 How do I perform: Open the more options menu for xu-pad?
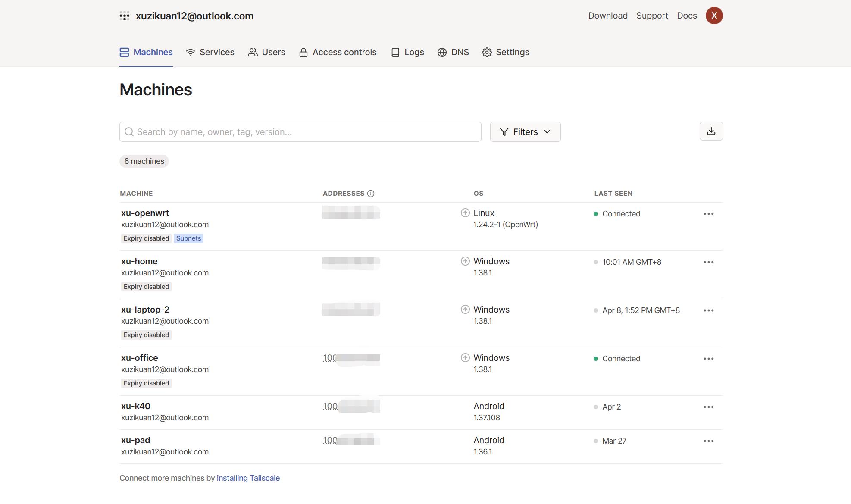tap(709, 441)
